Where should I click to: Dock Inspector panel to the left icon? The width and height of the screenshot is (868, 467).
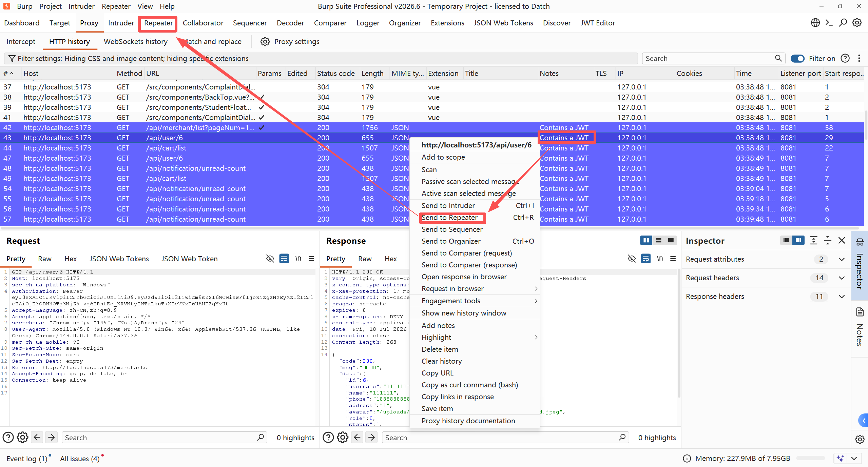point(786,240)
